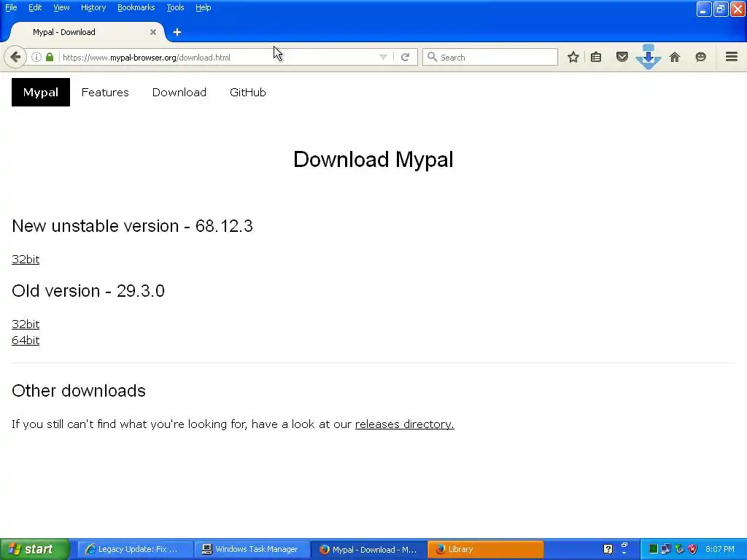Viewport: 747px width, 560px height.
Task: Show site information via the info icon
Action: 36,57
